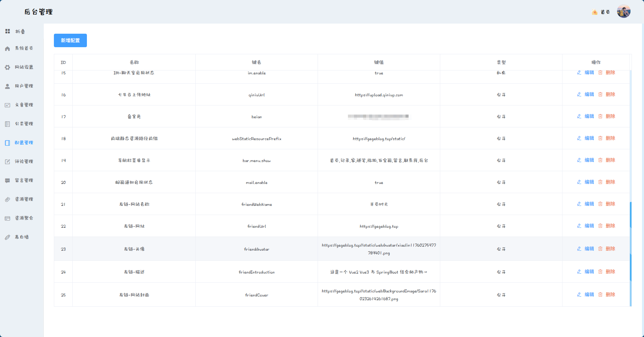The width and height of the screenshot is (644, 337).
Task: Click the 导航栏菜单显示 name cell
Action: pyautogui.click(x=134, y=160)
